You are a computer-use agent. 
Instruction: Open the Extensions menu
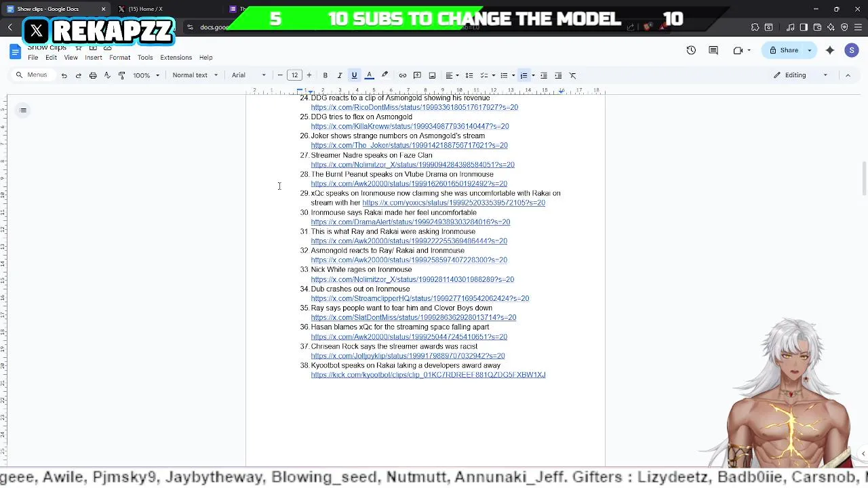click(176, 58)
